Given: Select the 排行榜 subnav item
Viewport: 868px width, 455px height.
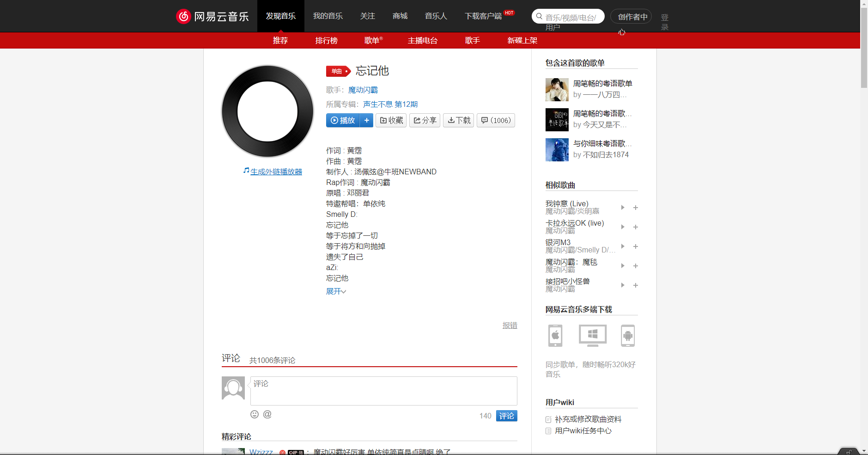Looking at the screenshot, I should (x=327, y=41).
